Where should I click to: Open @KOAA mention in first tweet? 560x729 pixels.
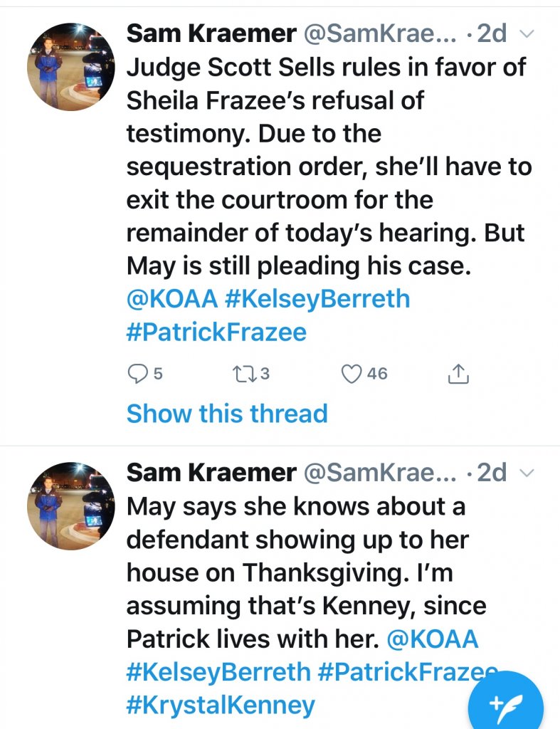171,298
